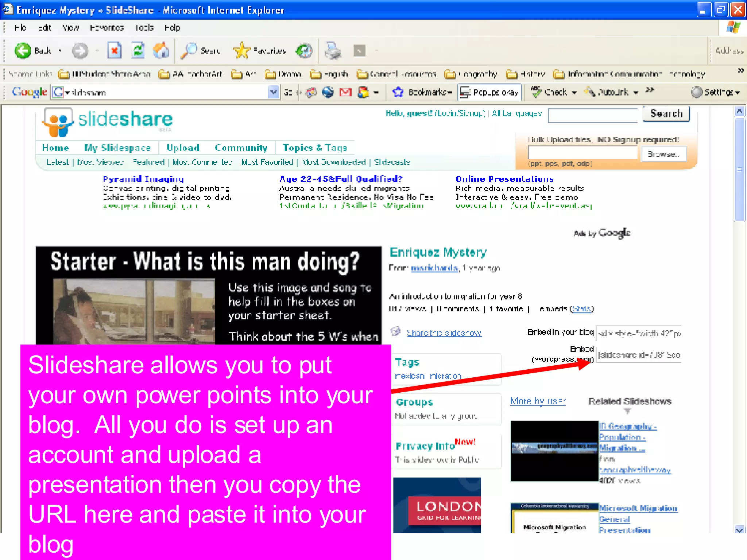Refresh the page with the green arrows icon
This screenshot has height=560, width=747.
coord(138,51)
